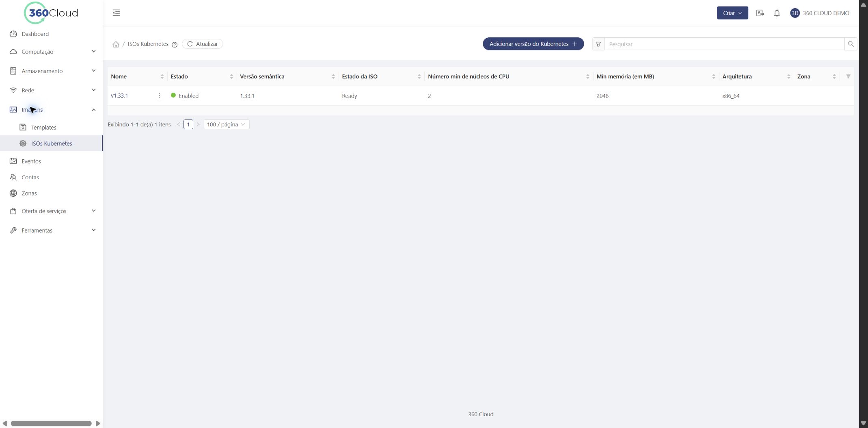Viewport: 868px width, 428px height.
Task: Click Adicionar versão do Kubernetes button
Action: coord(533,44)
